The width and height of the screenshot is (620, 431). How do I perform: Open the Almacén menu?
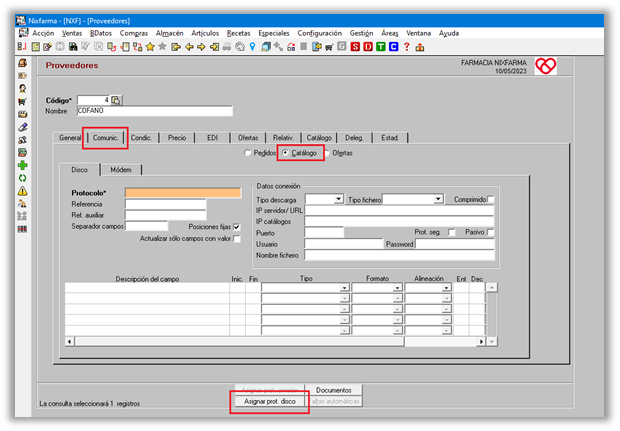169,33
